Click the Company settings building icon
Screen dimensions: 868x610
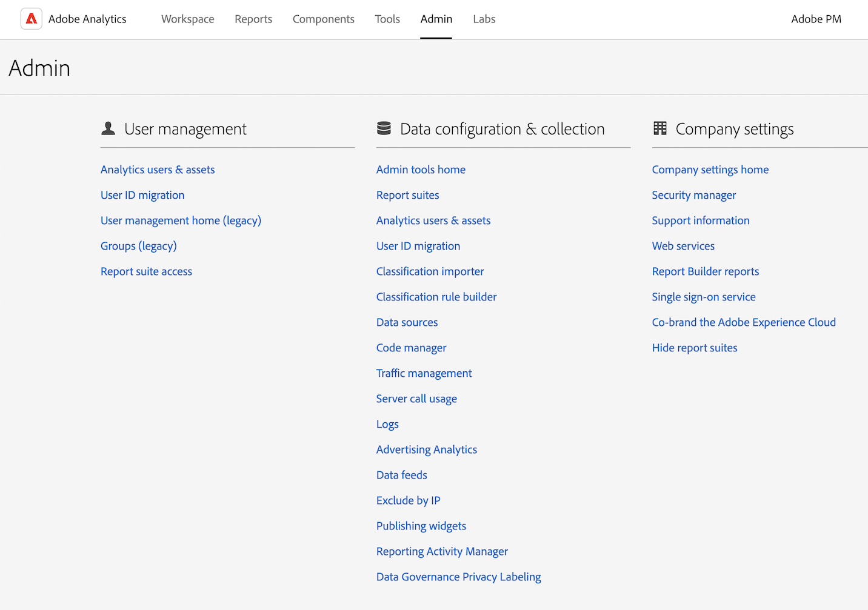660,128
